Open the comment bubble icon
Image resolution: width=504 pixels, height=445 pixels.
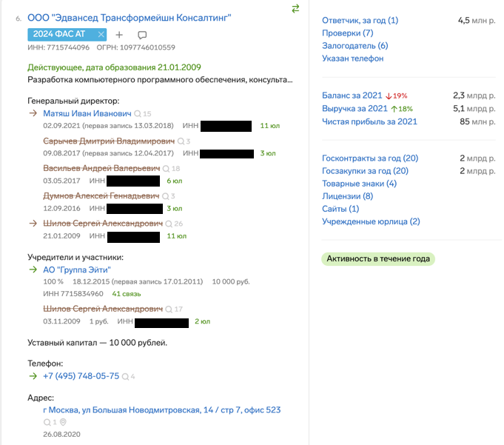pyautogui.click(x=142, y=35)
